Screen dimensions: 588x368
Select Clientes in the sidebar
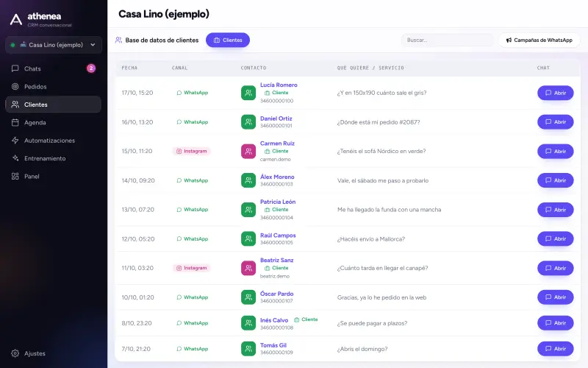(x=53, y=105)
